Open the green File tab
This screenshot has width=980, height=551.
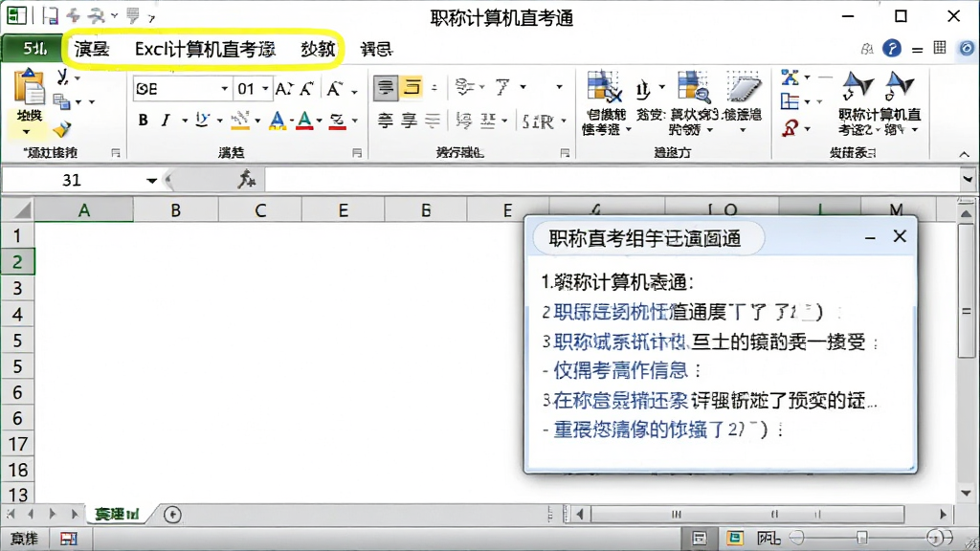click(x=33, y=49)
